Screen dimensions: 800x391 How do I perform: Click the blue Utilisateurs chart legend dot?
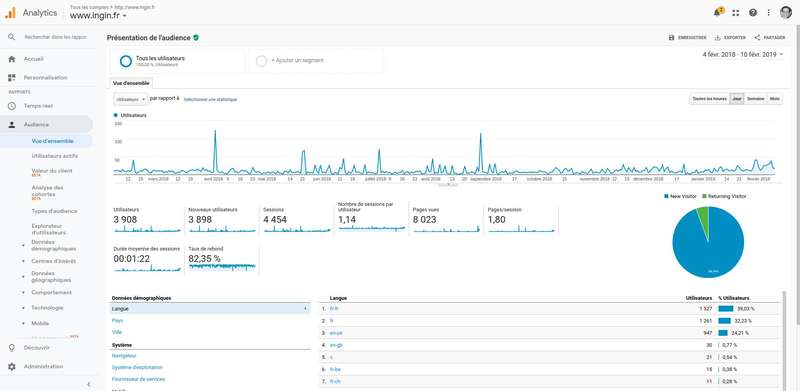[116, 115]
